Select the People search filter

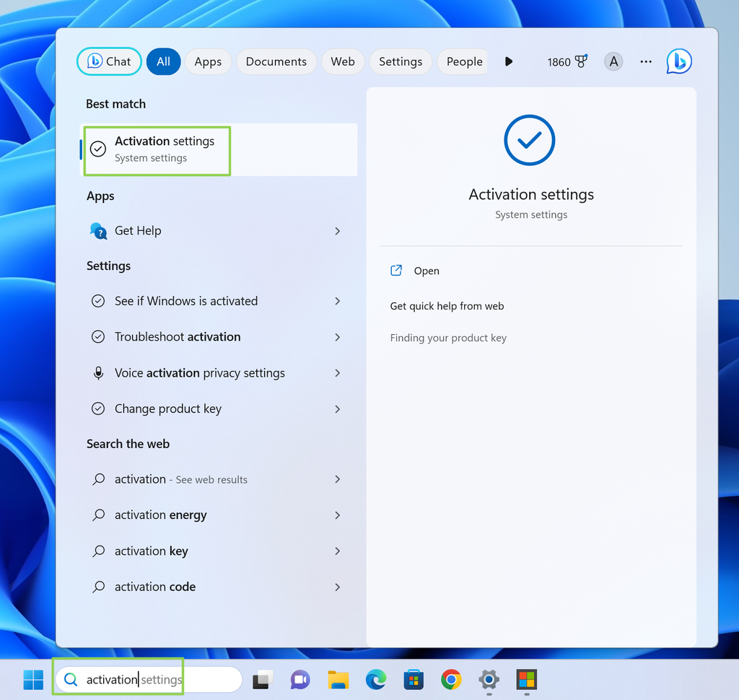tap(463, 61)
